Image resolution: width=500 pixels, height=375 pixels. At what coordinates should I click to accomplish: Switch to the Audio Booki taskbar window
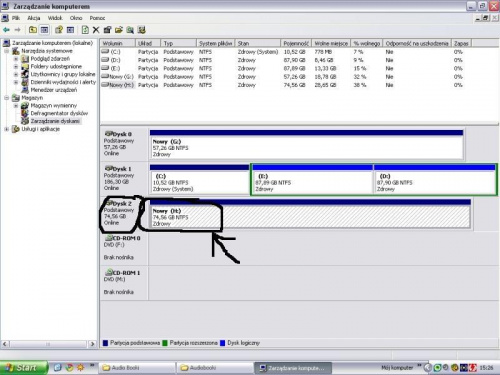click(x=137, y=368)
